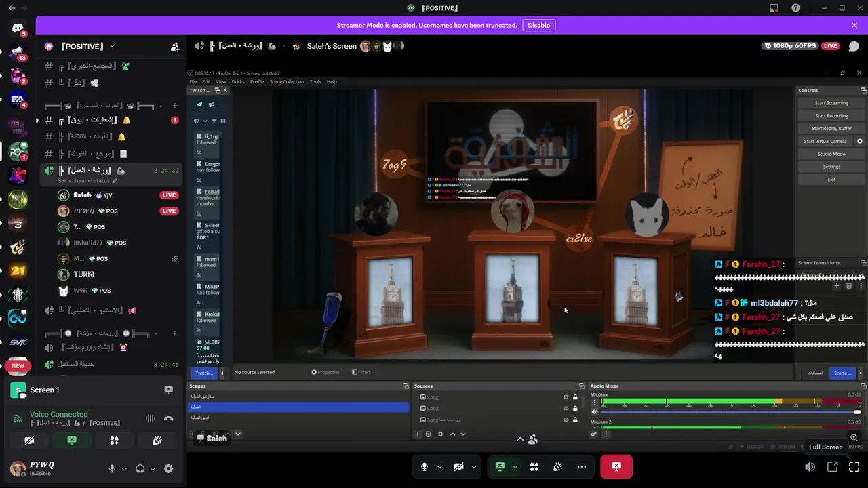
Task: Open output device options arrow beside headphones
Action: coord(152,468)
